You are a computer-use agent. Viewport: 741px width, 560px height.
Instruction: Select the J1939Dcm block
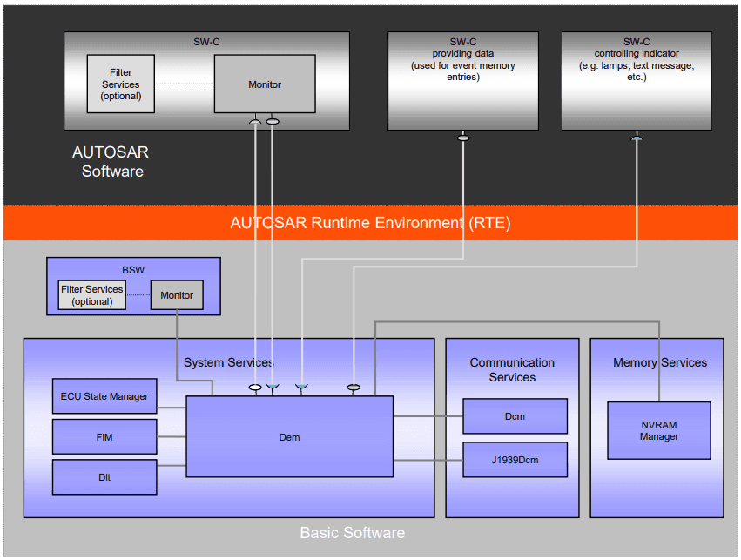coord(515,460)
